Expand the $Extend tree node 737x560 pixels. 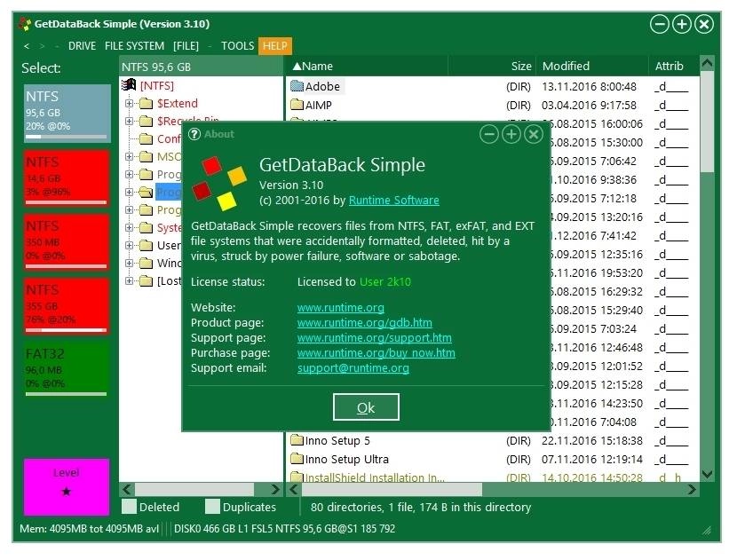[129, 103]
